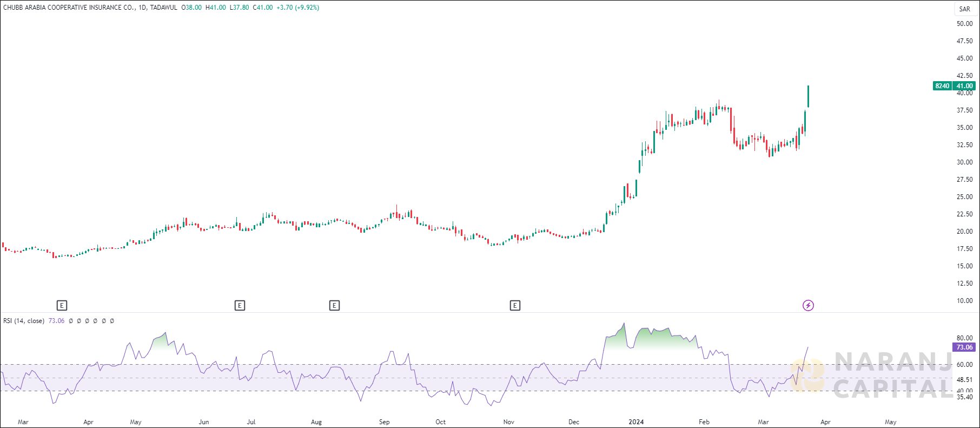Click the 27.50 price axis level
The height and width of the screenshot is (428, 980).
pos(964,180)
